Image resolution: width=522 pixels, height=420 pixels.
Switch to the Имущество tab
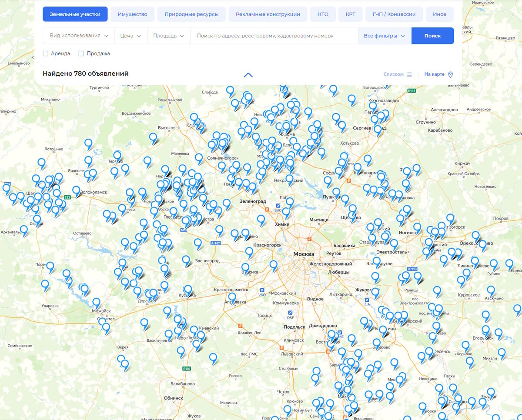[x=132, y=14]
